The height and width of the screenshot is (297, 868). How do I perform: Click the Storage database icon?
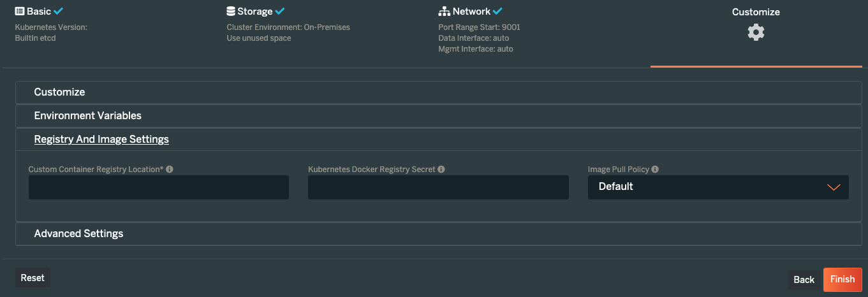(x=231, y=11)
